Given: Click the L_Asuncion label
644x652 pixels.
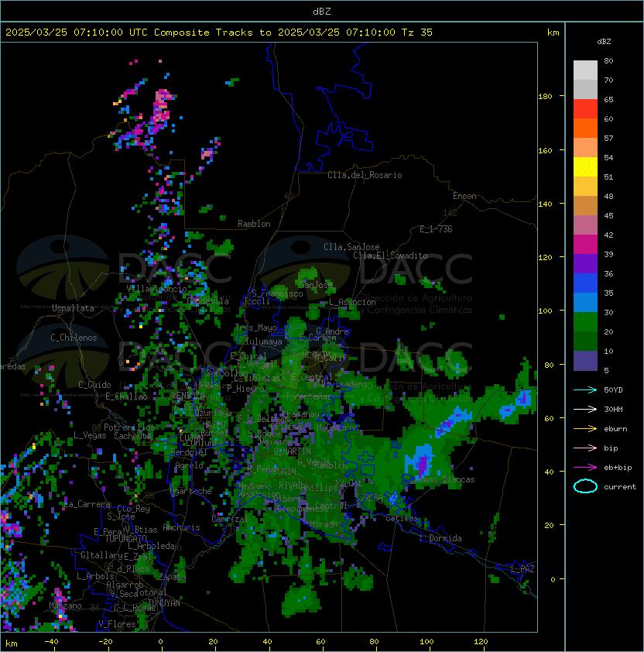Looking at the screenshot, I should [x=352, y=302].
